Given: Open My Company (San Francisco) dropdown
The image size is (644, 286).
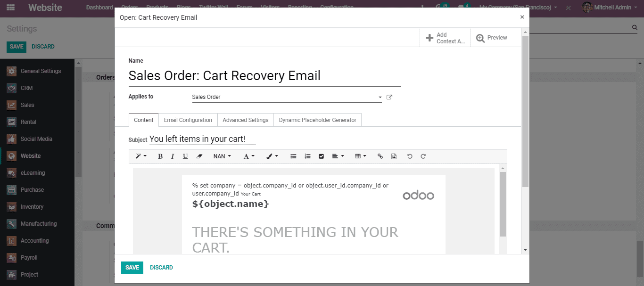Looking at the screenshot, I should [518, 8].
